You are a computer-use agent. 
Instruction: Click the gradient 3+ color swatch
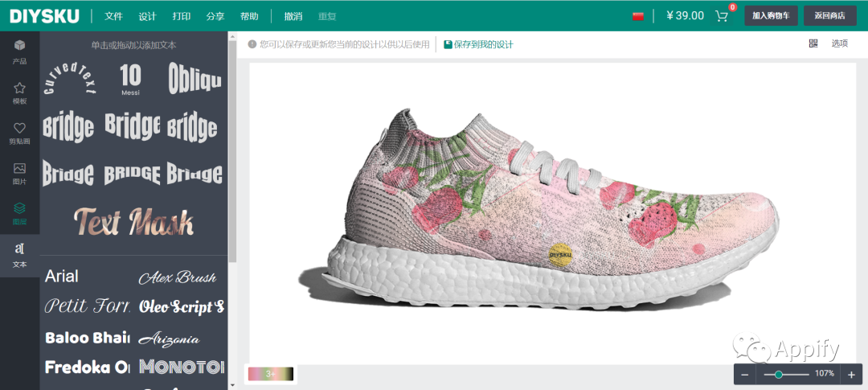[x=270, y=373]
